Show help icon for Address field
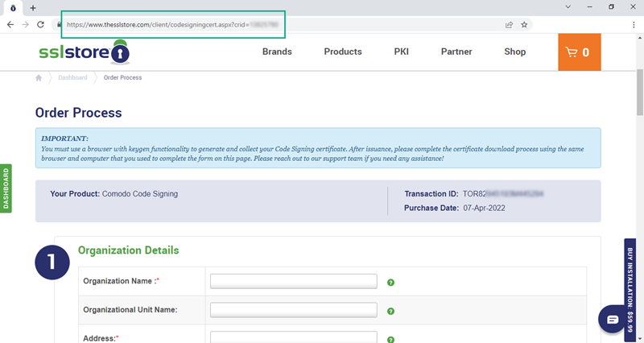 (x=390, y=339)
